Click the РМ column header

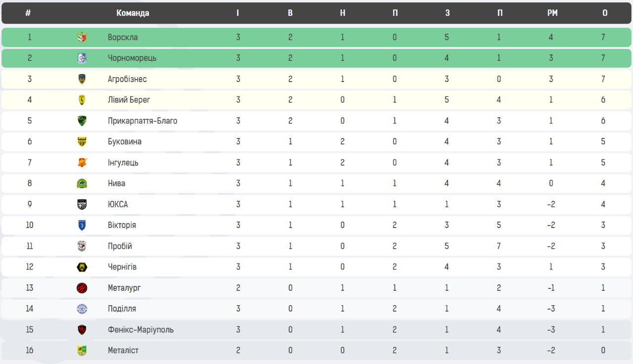tap(552, 13)
